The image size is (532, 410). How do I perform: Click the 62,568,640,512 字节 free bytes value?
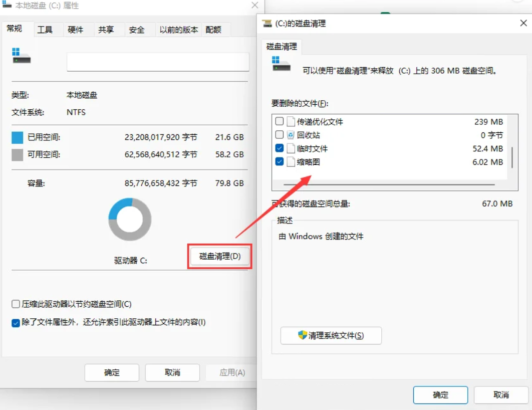point(161,154)
